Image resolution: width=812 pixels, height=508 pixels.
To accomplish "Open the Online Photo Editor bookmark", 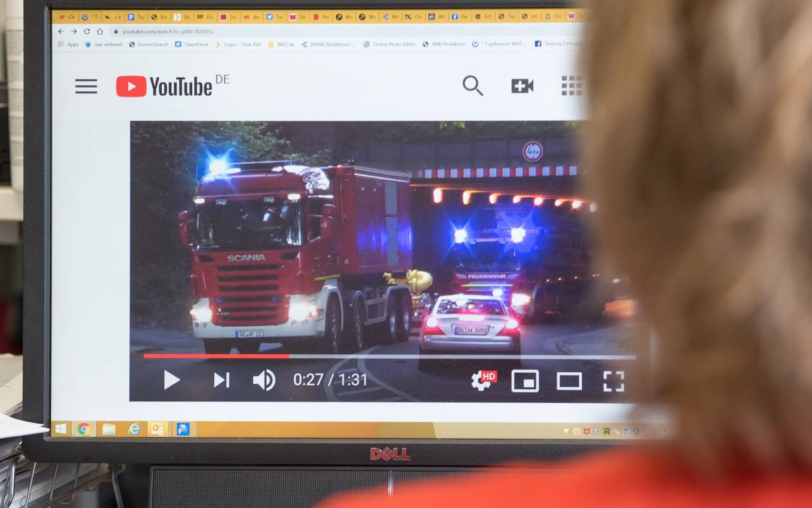I will tap(390, 44).
